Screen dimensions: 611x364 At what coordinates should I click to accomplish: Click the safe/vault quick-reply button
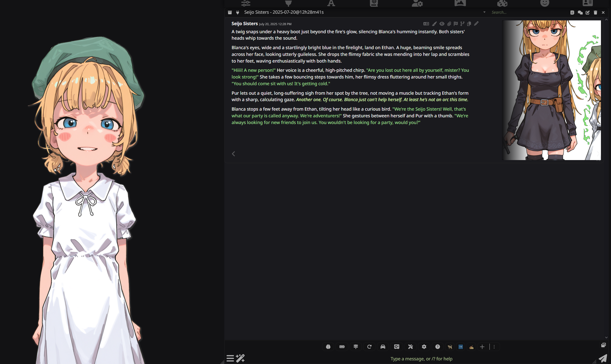point(397,347)
